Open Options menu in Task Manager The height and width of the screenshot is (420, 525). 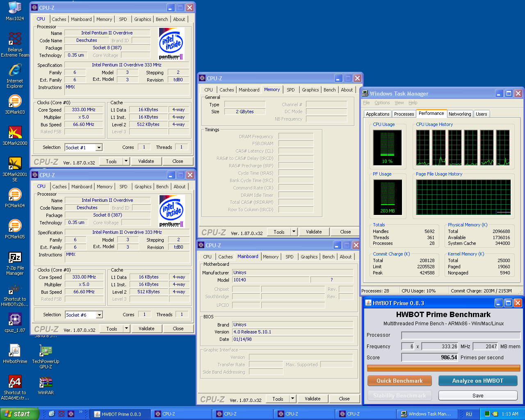382,103
